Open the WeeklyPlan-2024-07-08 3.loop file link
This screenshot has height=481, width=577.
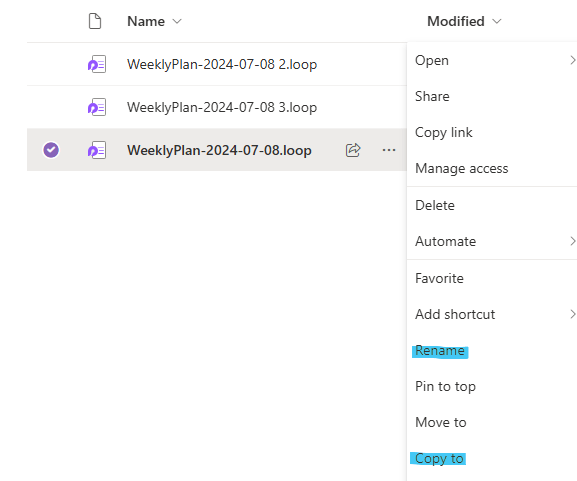click(x=222, y=107)
